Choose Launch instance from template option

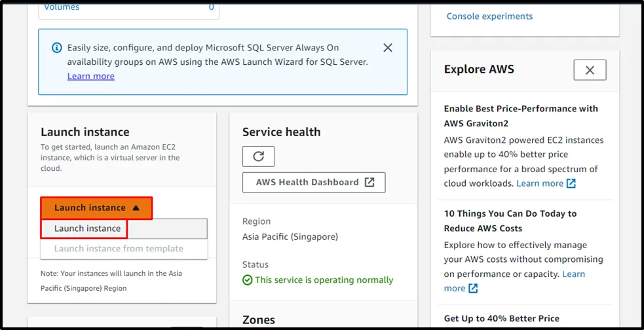coord(119,249)
